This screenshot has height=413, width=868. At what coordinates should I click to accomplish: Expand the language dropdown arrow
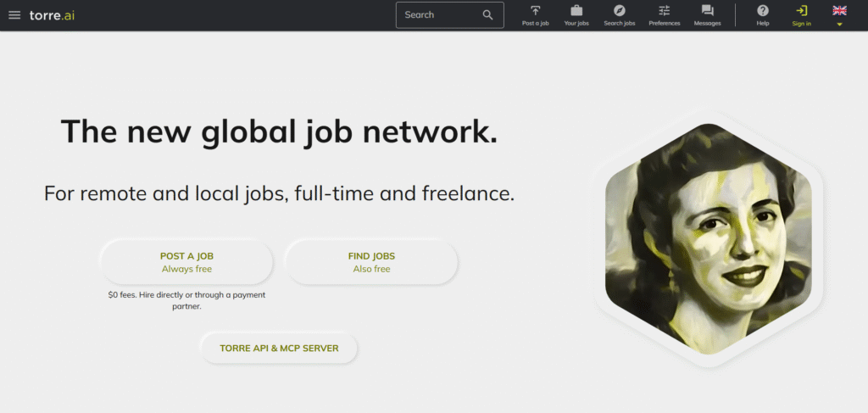point(839,25)
